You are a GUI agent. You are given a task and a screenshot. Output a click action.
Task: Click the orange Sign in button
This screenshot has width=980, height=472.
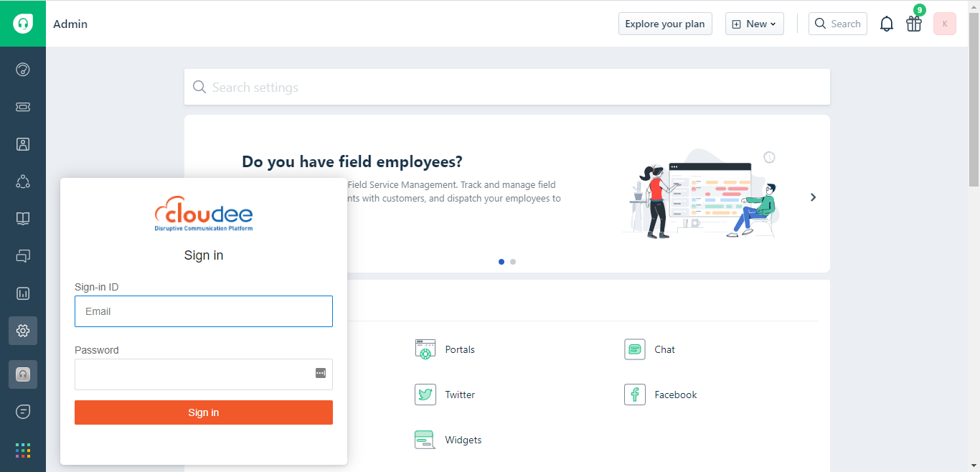(x=204, y=412)
